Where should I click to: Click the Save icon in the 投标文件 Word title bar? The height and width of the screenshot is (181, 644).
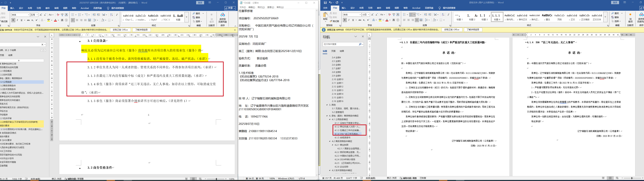click(x=325, y=2)
